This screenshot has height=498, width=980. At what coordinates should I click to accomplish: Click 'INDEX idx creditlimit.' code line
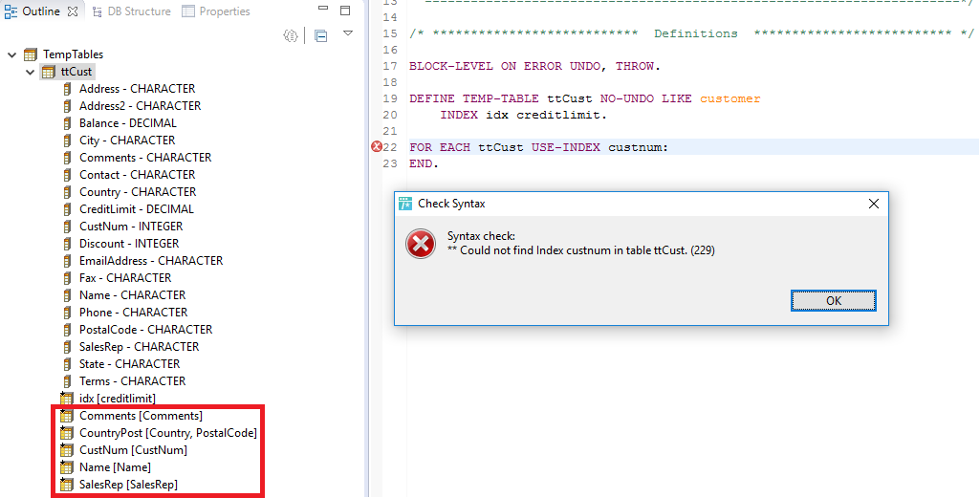(x=524, y=115)
